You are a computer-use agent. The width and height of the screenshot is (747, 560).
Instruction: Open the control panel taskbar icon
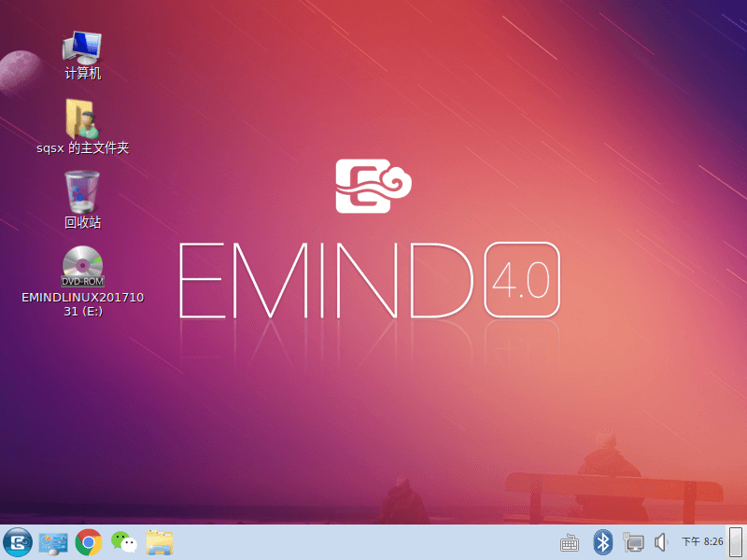[53, 543]
